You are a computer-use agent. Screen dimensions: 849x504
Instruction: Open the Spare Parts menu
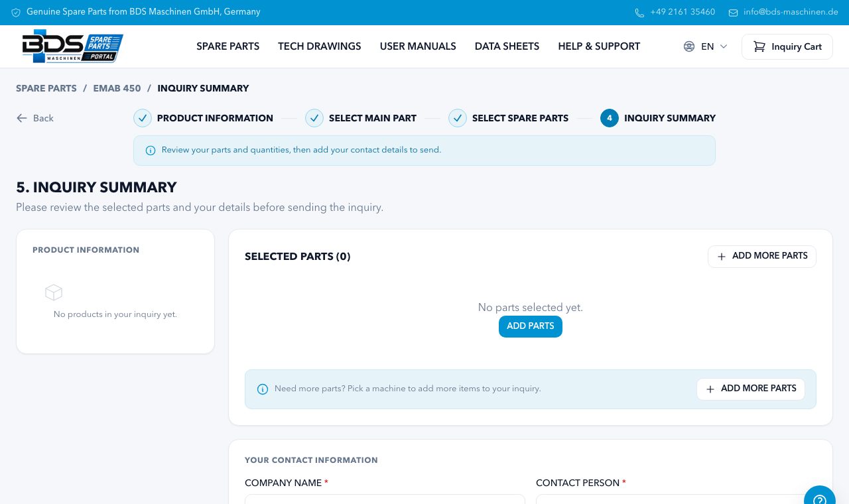pyautogui.click(x=228, y=46)
